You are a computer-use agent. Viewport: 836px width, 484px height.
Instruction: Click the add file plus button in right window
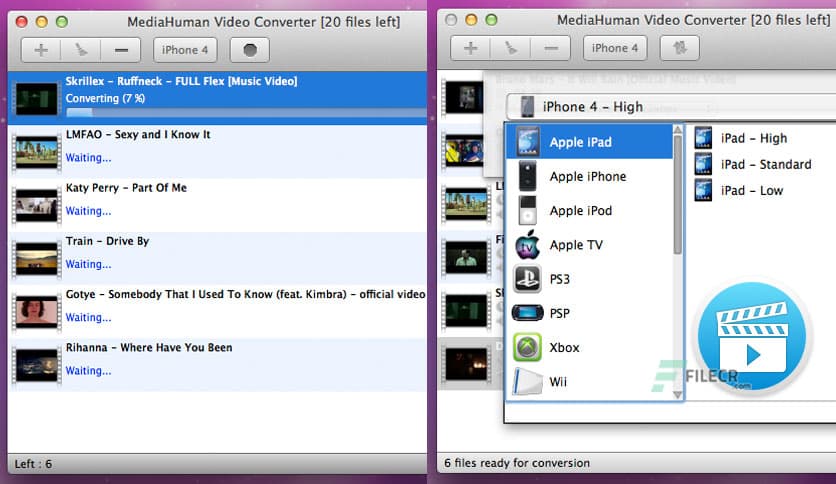coord(470,48)
